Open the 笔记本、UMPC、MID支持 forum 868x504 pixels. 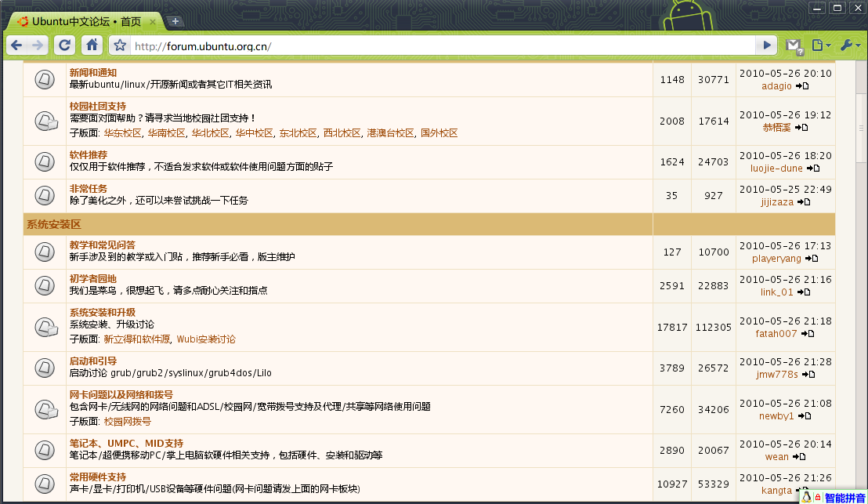tap(126, 444)
